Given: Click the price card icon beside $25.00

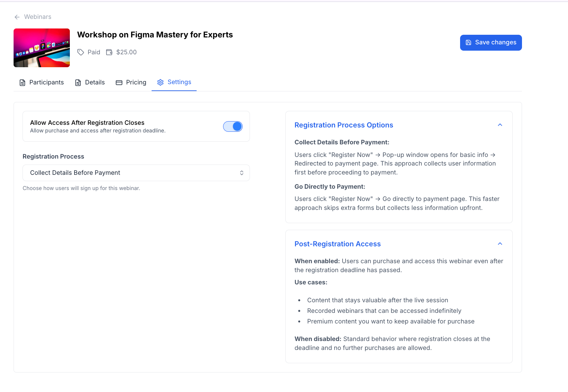Looking at the screenshot, I should (x=109, y=52).
